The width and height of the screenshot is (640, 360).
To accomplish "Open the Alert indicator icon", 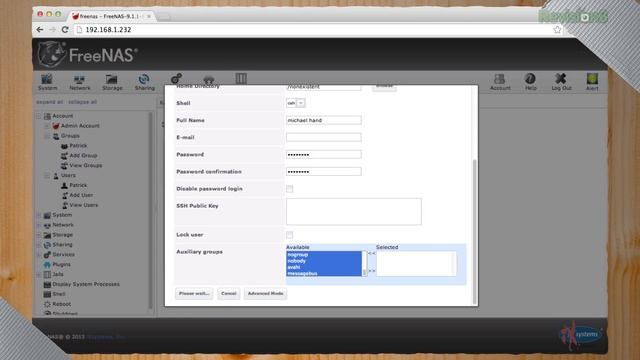I will coord(592,82).
